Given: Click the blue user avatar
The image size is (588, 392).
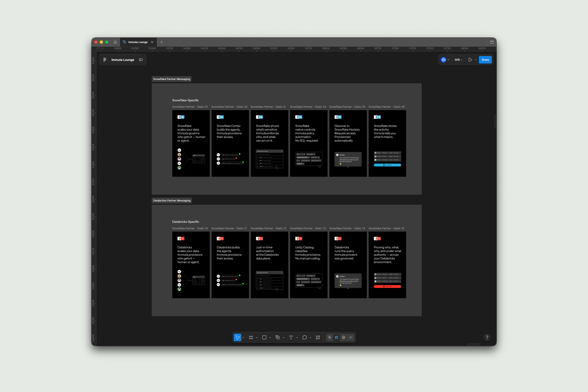Looking at the screenshot, I should coord(444,60).
